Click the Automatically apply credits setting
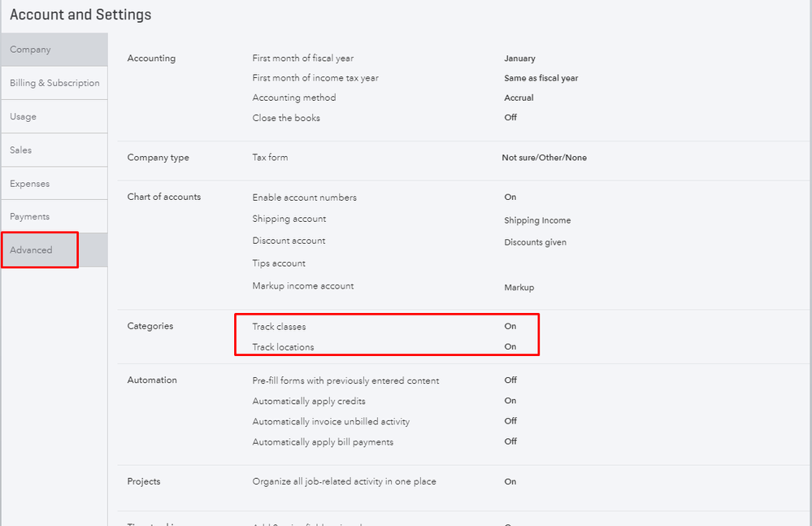812x526 pixels. tap(309, 401)
